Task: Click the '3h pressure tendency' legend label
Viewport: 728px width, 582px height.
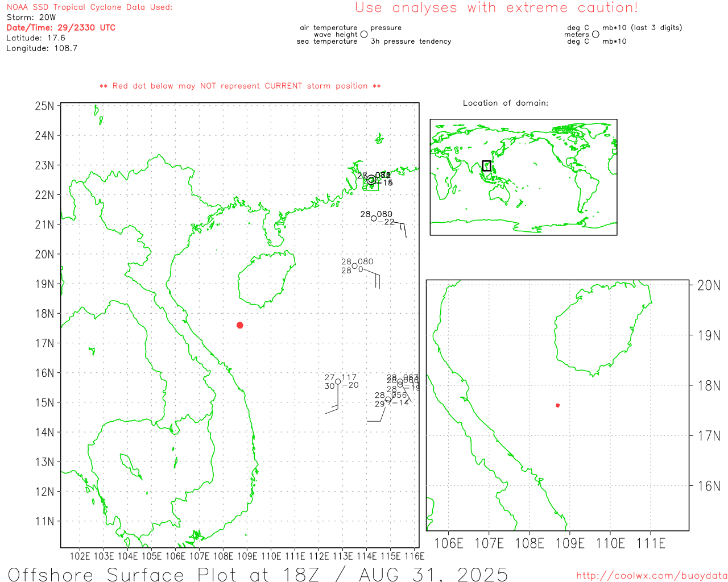Action: tap(411, 41)
